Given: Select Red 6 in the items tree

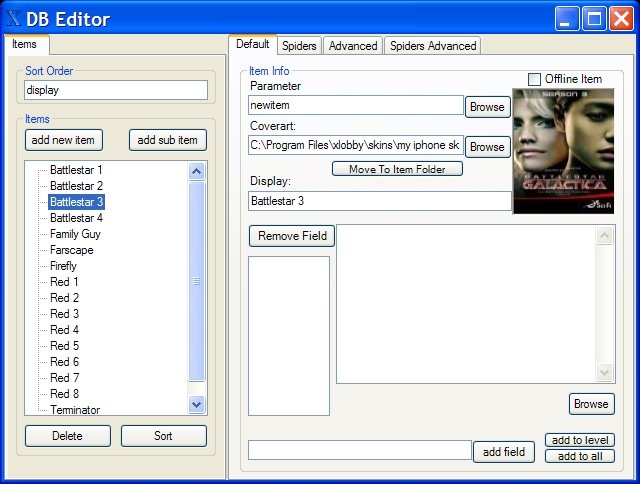Looking at the screenshot, I should click(x=64, y=362).
